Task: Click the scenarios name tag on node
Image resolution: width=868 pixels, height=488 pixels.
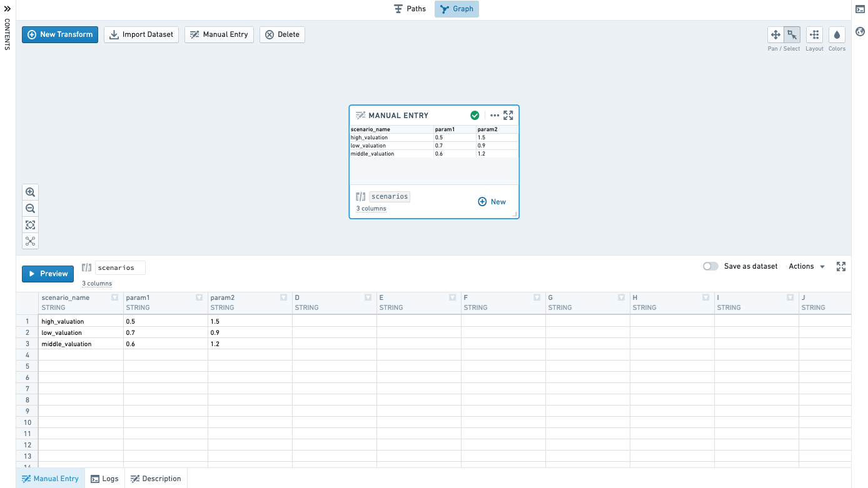Action: click(390, 196)
